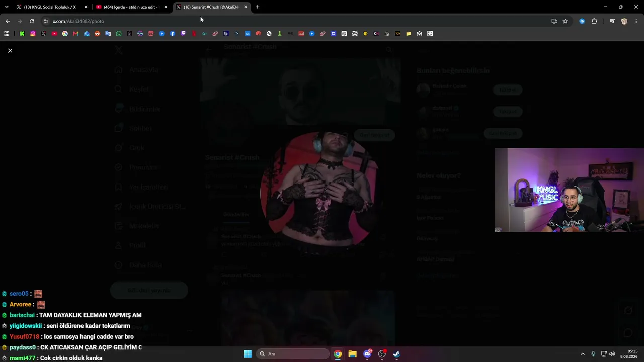Screen dimensions: 644x362
Task: Open the Reddit bookmark
Action: [97, 34]
